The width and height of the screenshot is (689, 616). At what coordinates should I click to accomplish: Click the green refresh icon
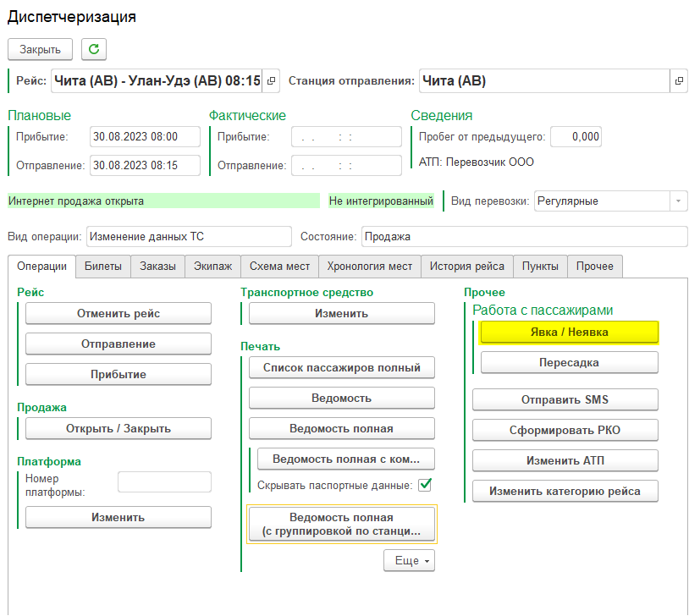(x=93, y=49)
